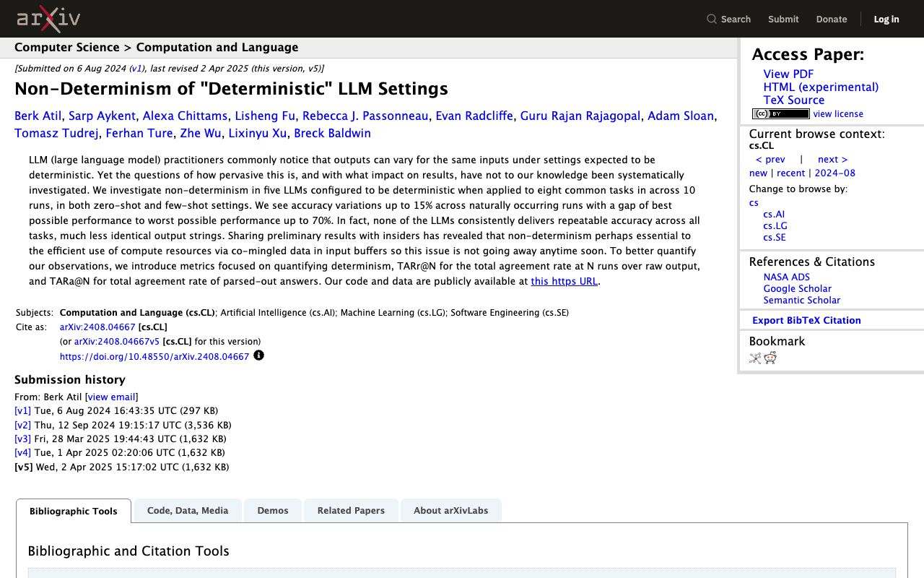This screenshot has width=924, height=578.
Task: Open Semantic Scholar link
Action: pyautogui.click(x=802, y=301)
